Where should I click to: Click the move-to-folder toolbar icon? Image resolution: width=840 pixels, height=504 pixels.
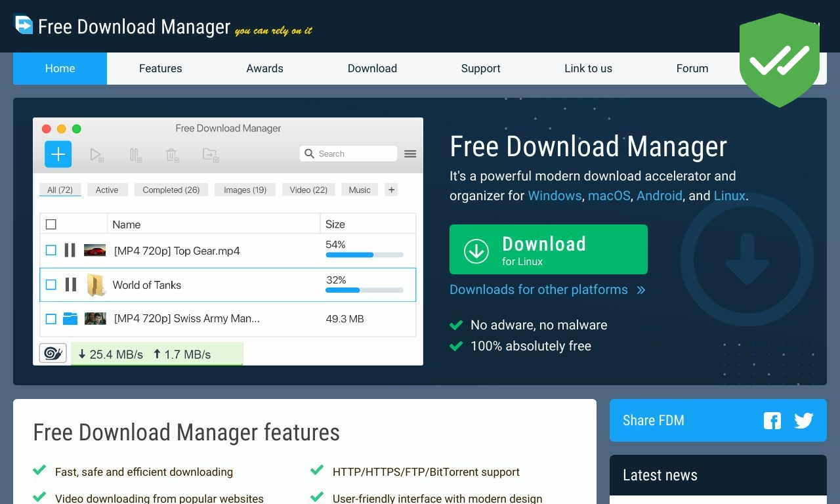pyautogui.click(x=211, y=155)
